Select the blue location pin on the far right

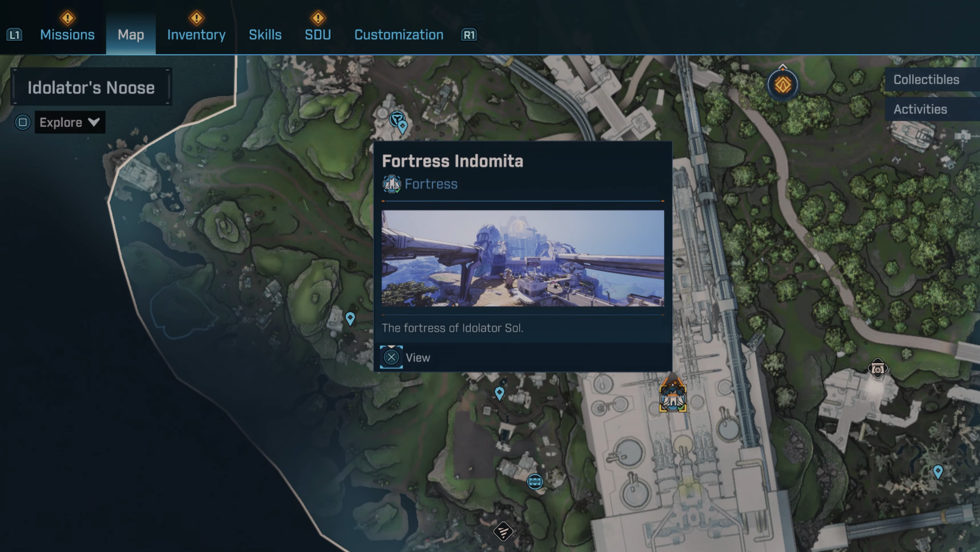point(938,471)
